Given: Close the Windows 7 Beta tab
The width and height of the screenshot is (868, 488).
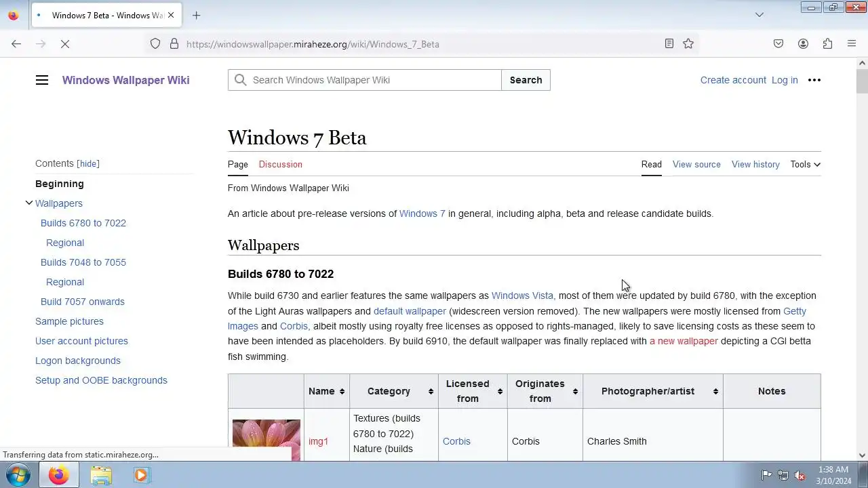Looking at the screenshot, I should (171, 15).
